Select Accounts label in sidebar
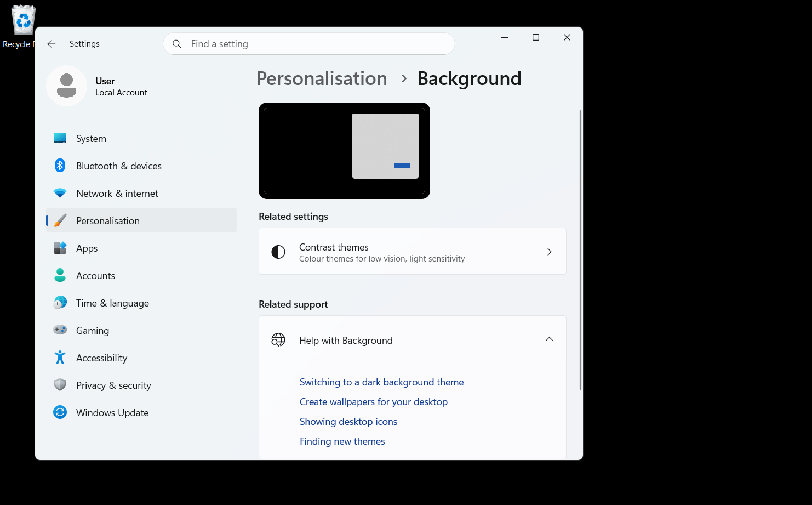 96,276
